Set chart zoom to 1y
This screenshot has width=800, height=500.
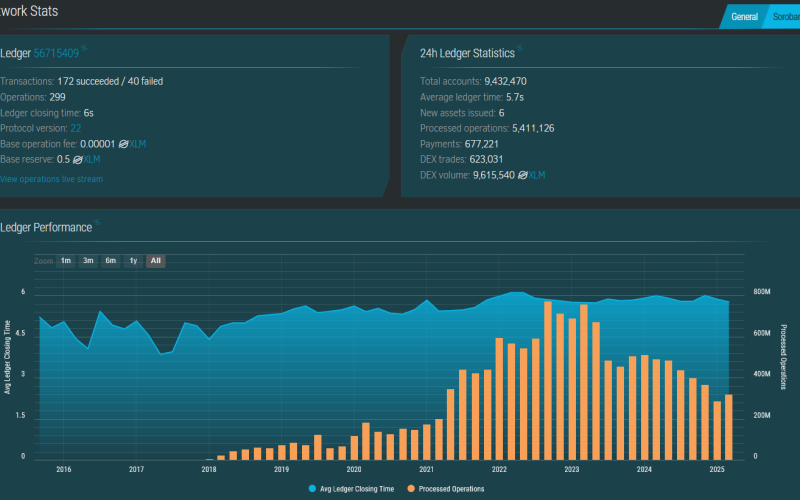click(x=133, y=261)
